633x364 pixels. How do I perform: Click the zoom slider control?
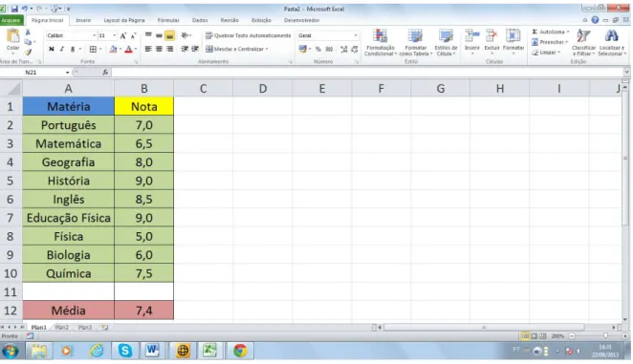(x=604, y=335)
